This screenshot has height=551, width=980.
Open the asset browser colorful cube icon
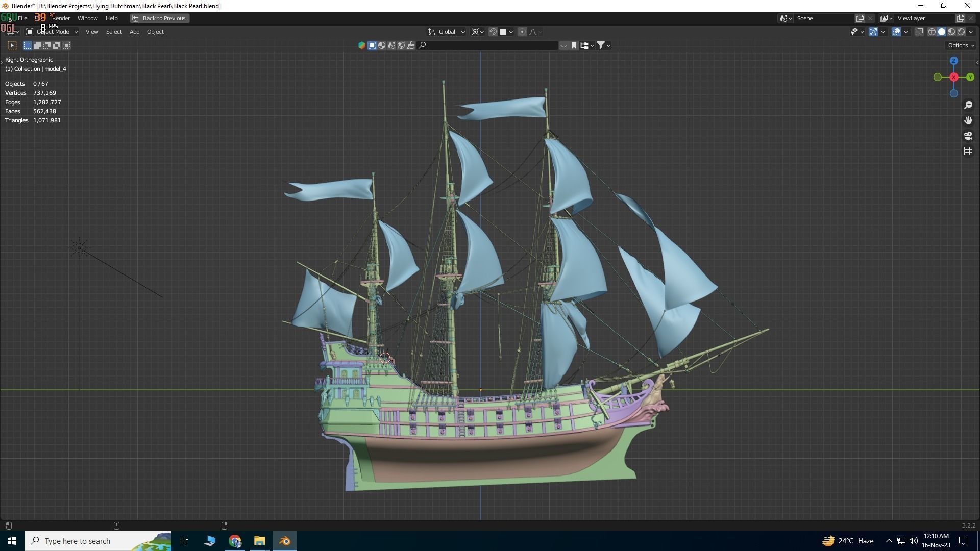point(362,45)
